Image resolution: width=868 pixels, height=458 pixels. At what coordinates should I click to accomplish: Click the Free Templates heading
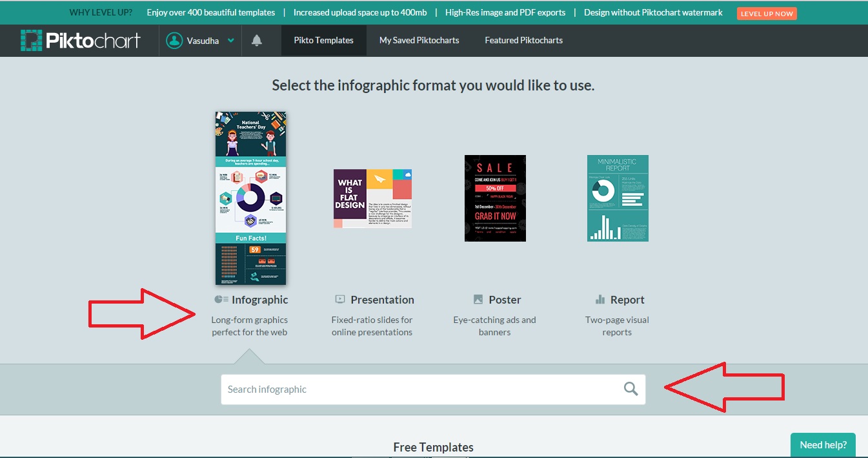[x=434, y=447]
